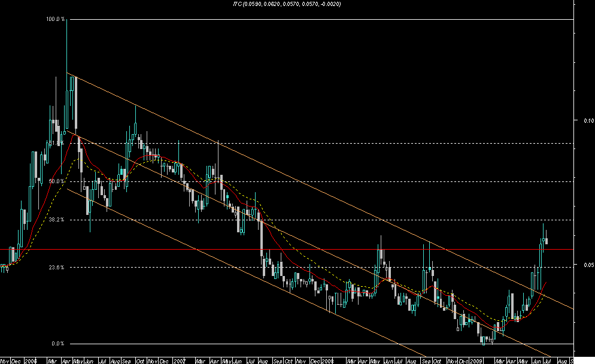Click the 0.05 price axis value

(x=589, y=265)
